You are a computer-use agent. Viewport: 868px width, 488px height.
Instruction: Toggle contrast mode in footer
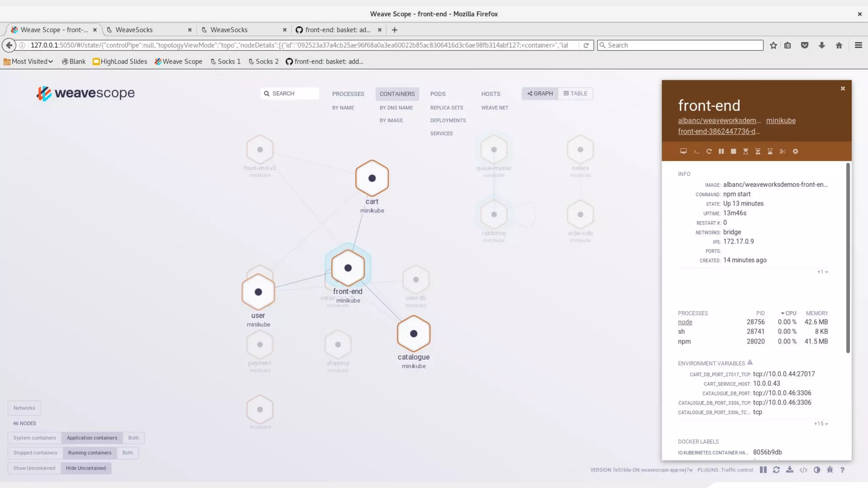[x=817, y=470]
